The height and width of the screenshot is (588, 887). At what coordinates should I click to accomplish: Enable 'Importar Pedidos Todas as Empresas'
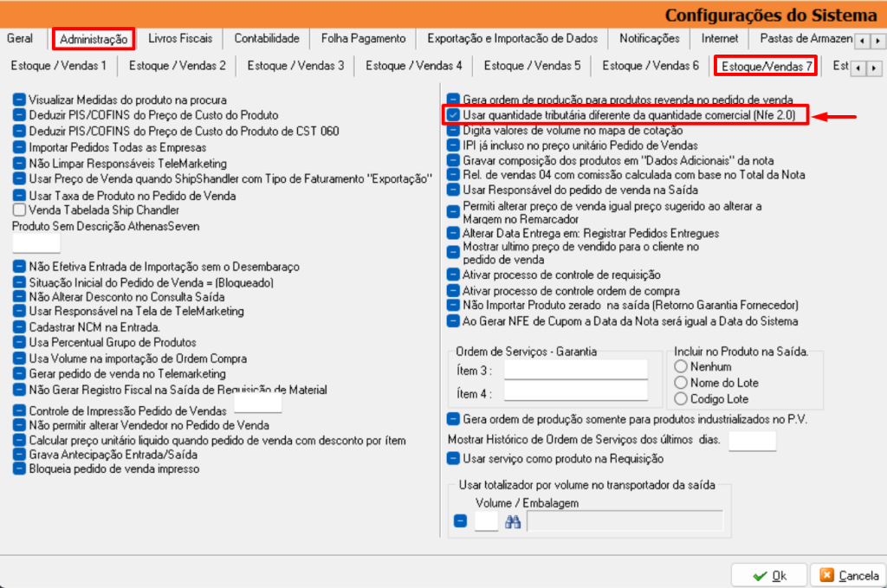tap(19, 147)
